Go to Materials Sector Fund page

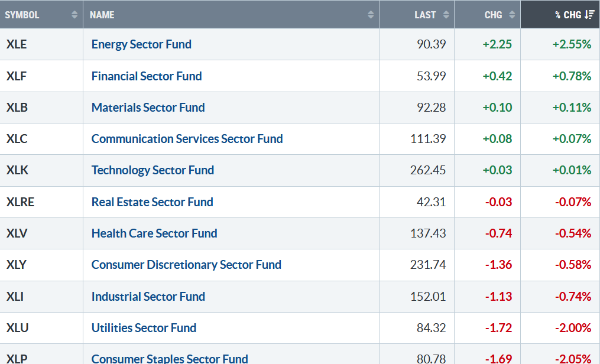coord(148,108)
